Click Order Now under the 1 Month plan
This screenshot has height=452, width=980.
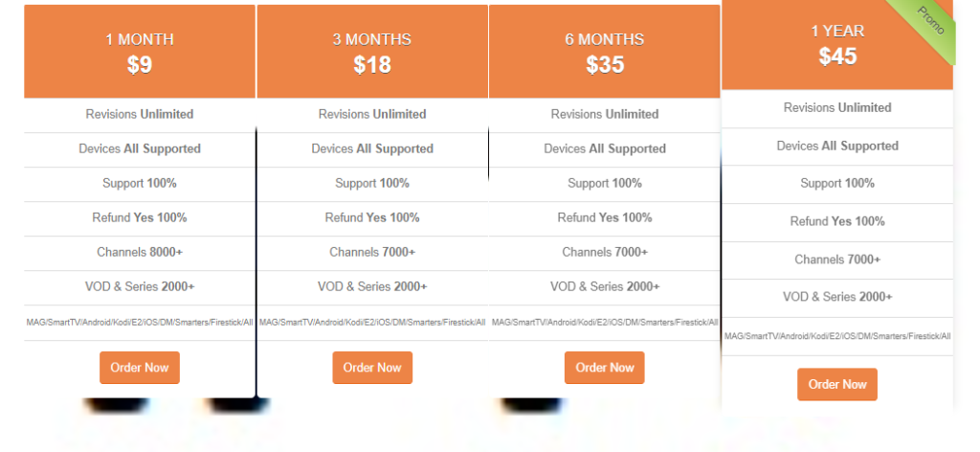[x=140, y=368]
